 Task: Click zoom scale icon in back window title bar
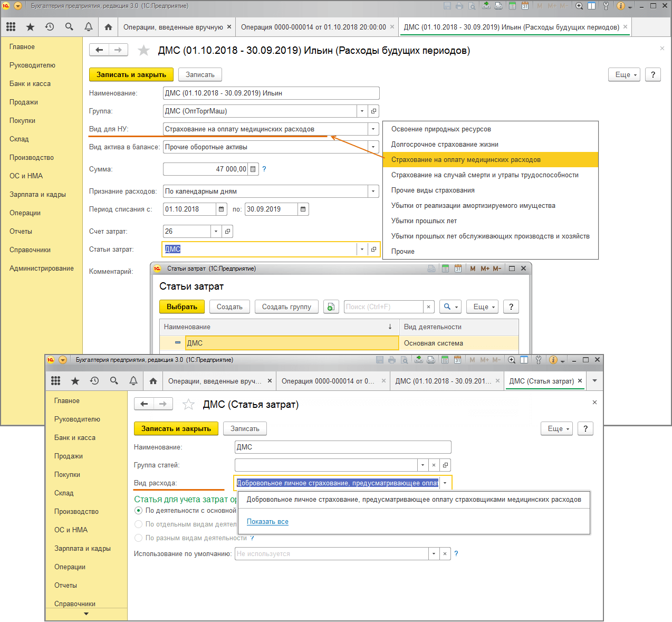click(579, 6)
